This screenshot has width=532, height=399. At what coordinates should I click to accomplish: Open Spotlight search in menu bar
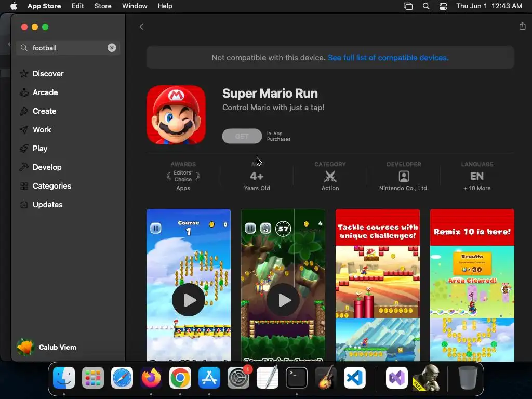tap(426, 6)
